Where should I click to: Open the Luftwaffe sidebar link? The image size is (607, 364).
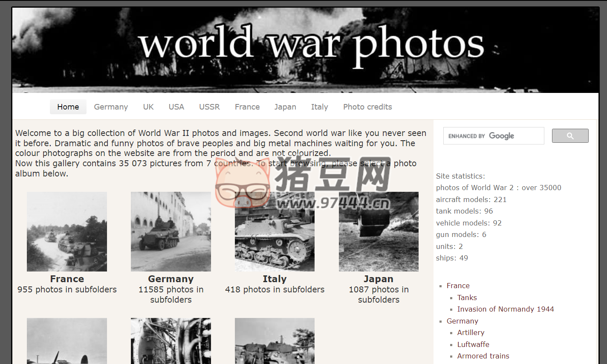pyautogui.click(x=473, y=344)
